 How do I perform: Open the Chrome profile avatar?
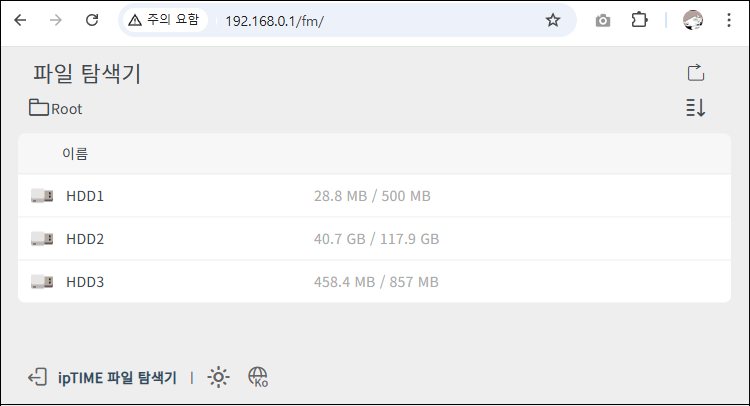coord(693,20)
